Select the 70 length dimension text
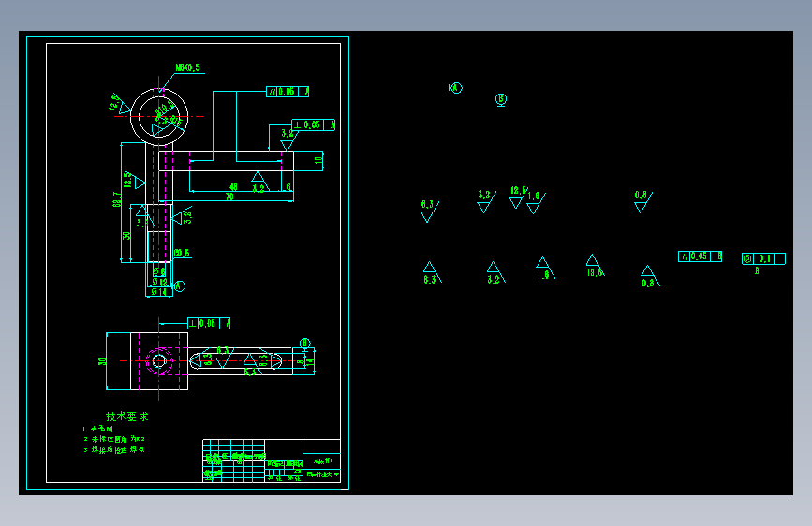Viewport: 812px width, 526px height. (x=229, y=197)
